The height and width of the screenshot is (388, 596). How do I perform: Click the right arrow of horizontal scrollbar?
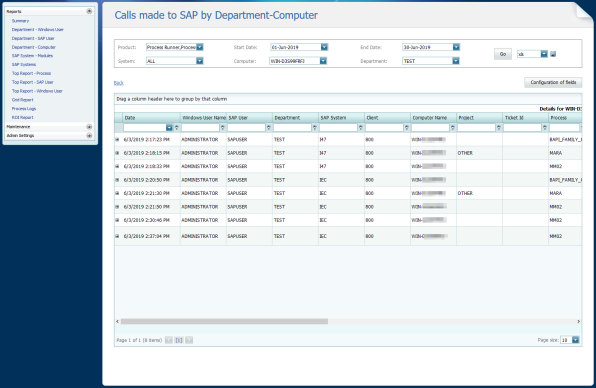click(x=579, y=321)
